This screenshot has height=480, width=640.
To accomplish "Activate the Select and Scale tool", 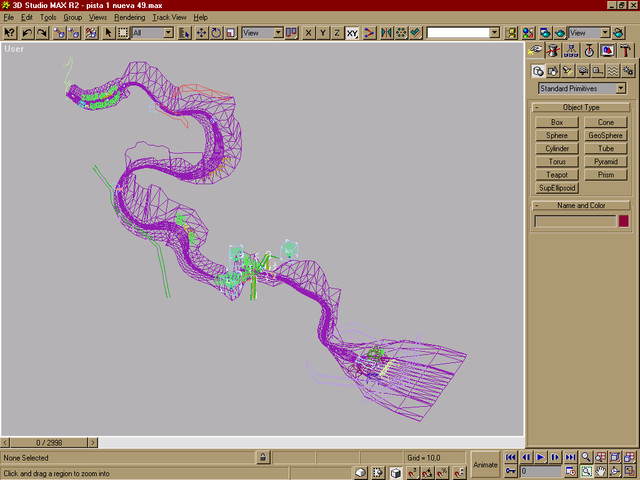I will (231, 33).
